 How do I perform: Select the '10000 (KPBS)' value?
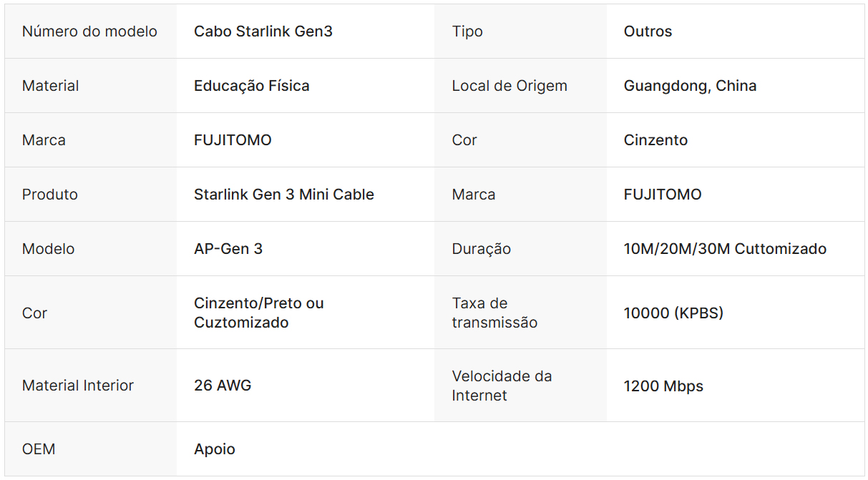point(673,313)
